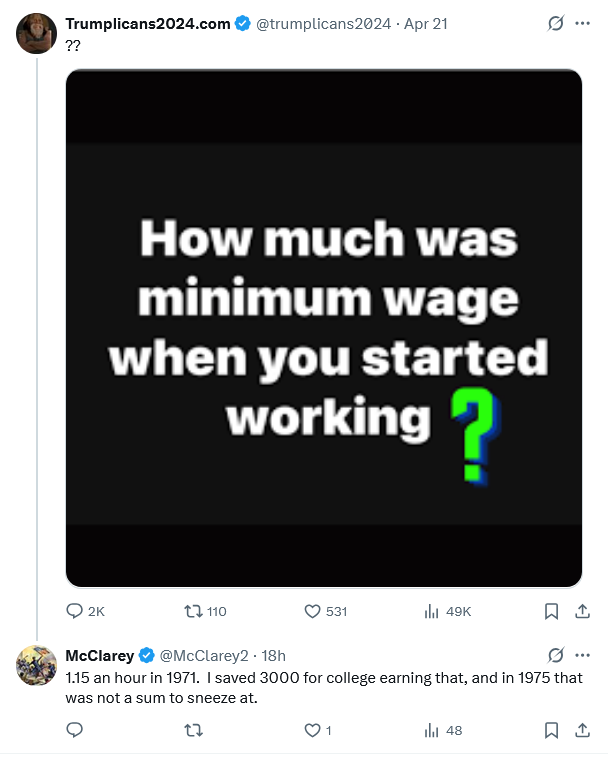Reply to the Trumplicans2024 post
This screenshot has height=763, width=609.
75,611
